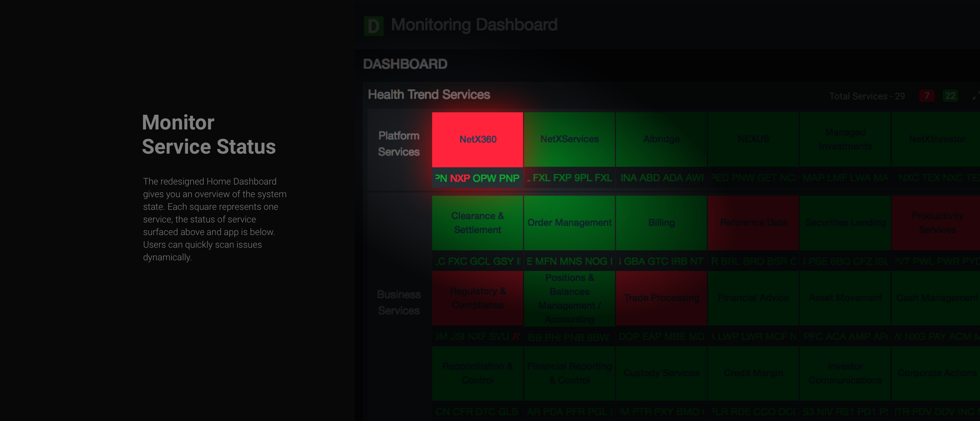
Task: Click the OPW app code under NetX360
Action: [484, 178]
